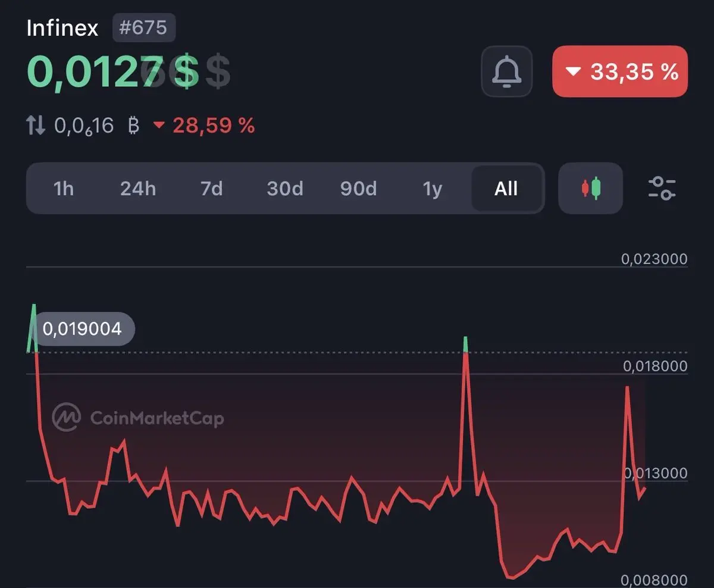
Task: Choose the 1y time range
Action: tap(433, 189)
